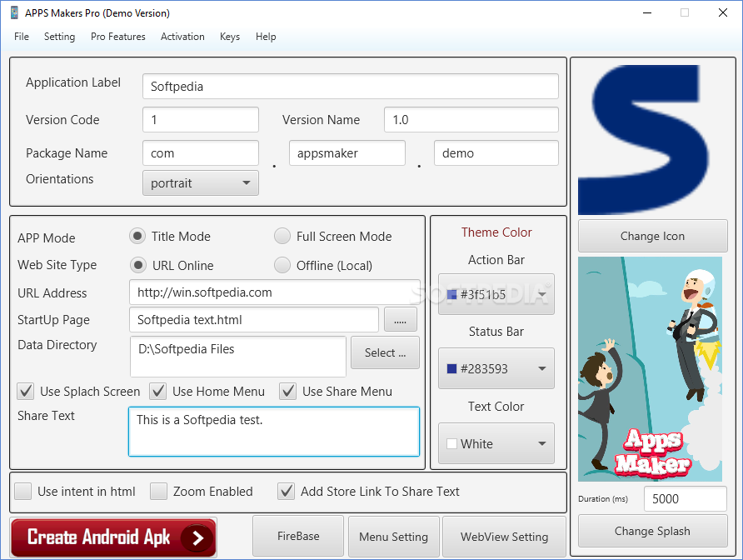The width and height of the screenshot is (743, 560).
Task: Click Change Icon button
Action: (x=652, y=236)
